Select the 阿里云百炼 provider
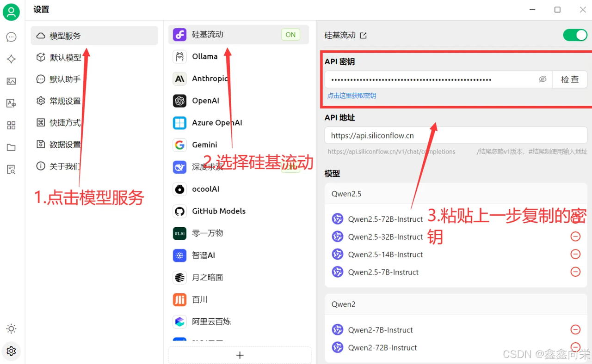This screenshot has height=364, width=592. [x=238, y=322]
